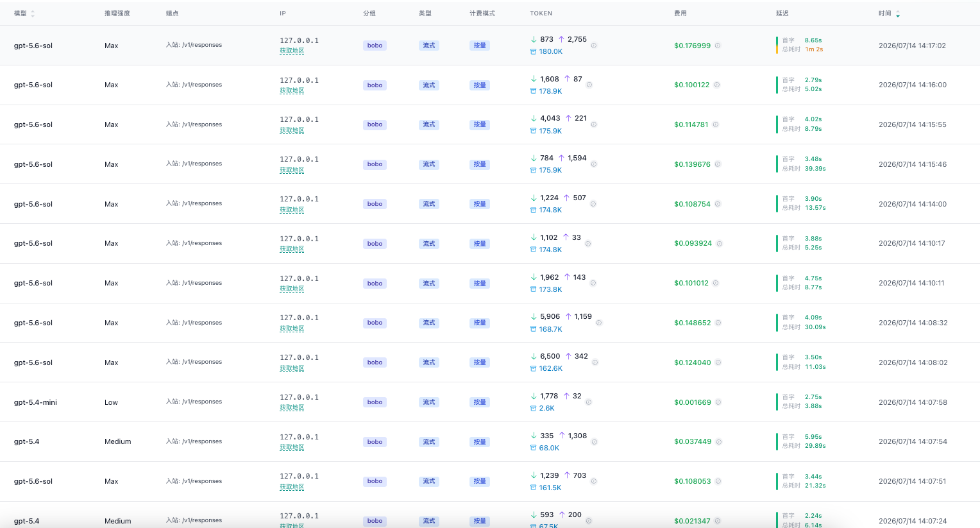Click the cached token value 168.7K
This screenshot has height=528, width=980.
(551, 329)
